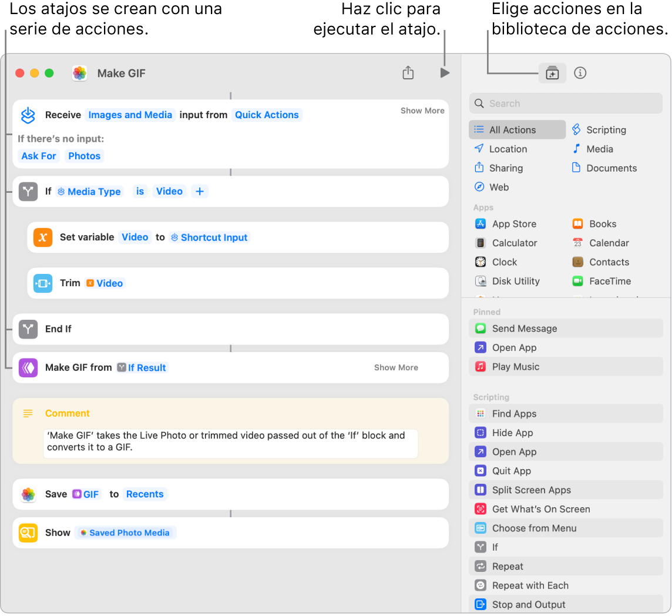Select the Media Type variable token
The height and width of the screenshot is (616, 672).
[89, 191]
